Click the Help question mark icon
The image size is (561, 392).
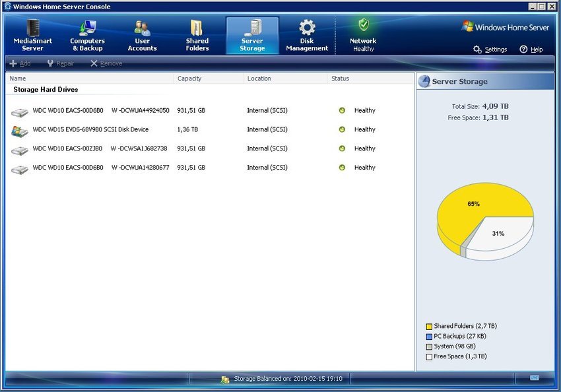(x=523, y=49)
